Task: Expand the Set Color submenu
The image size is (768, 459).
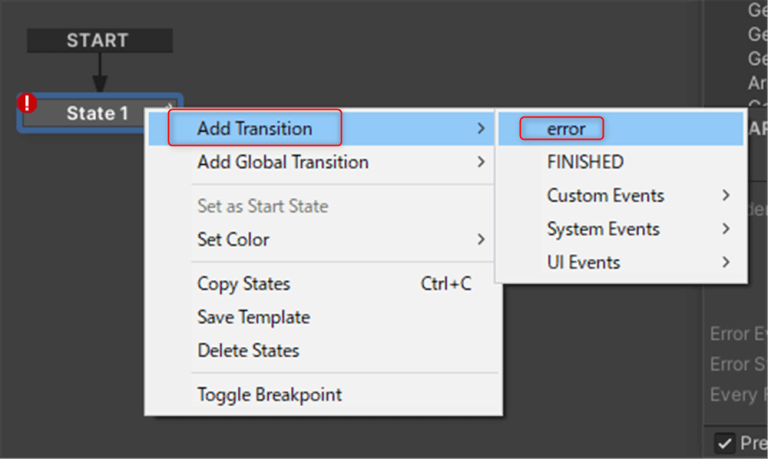Action: [x=481, y=240]
